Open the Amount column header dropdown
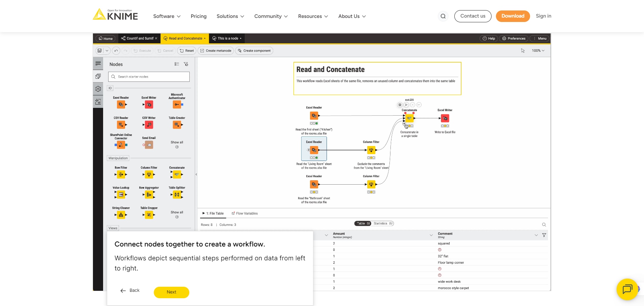The image size is (644, 306). coord(431,235)
